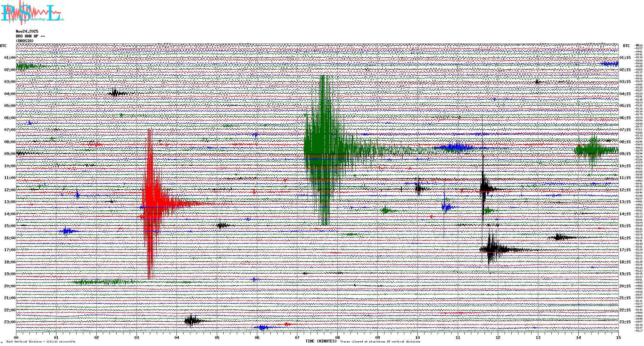This screenshot has height=346, width=644.
Task: Click minute marker 15 on bottom axis
Action: (x=618, y=337)
